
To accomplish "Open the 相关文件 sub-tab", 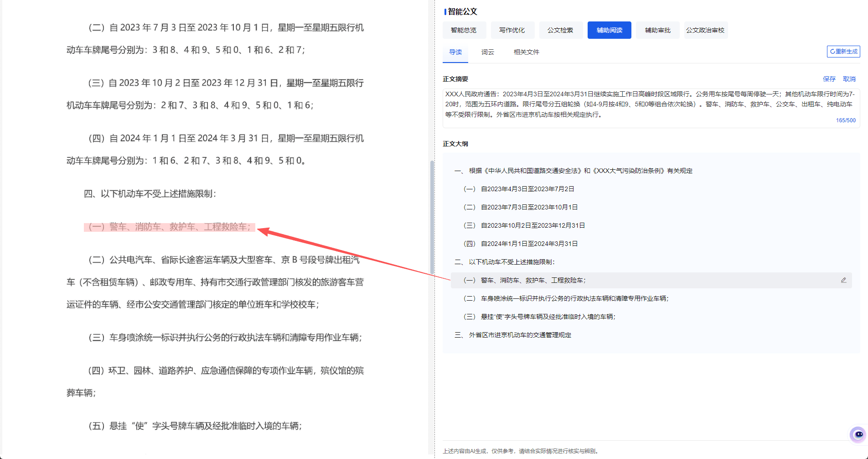I will coord(527,52).
